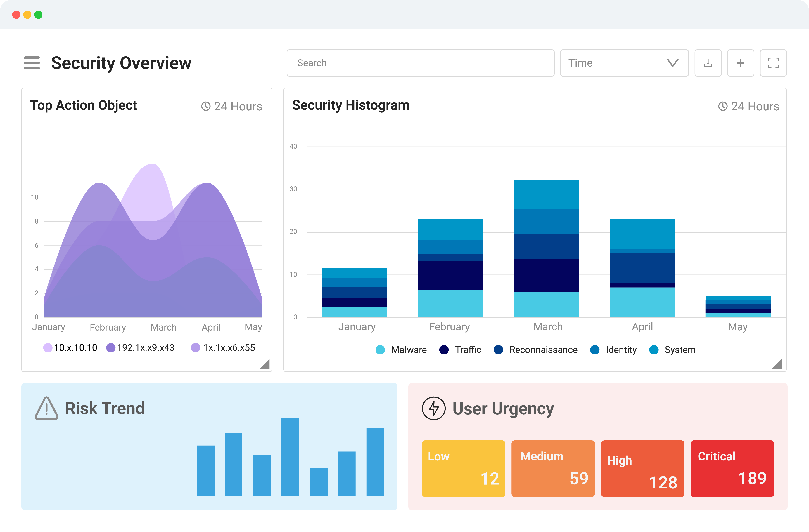The width and height of the screenshot is (809, 532).
Task: Expand the Security Histogram panel corner handle
Action: 777,365
